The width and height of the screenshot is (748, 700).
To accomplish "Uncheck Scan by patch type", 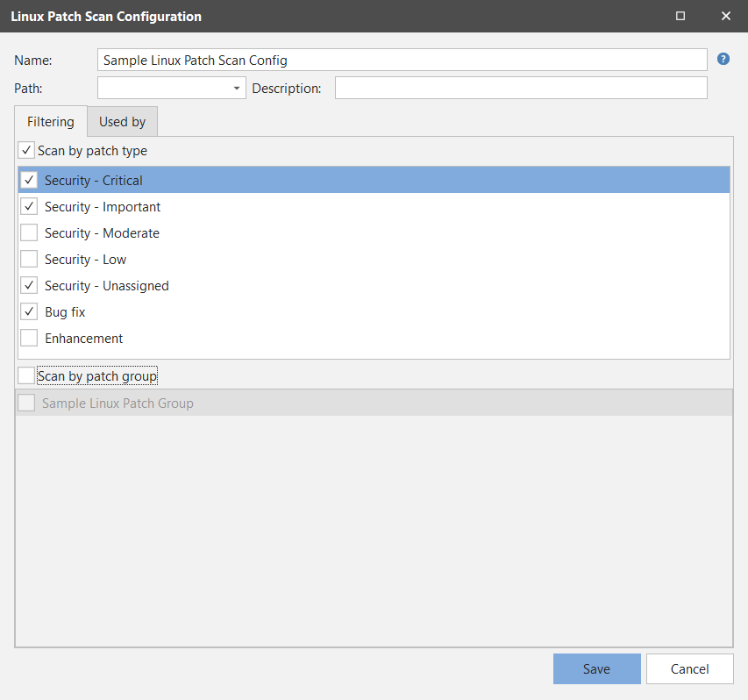I will pyautogui.click(x=26, y=150).
